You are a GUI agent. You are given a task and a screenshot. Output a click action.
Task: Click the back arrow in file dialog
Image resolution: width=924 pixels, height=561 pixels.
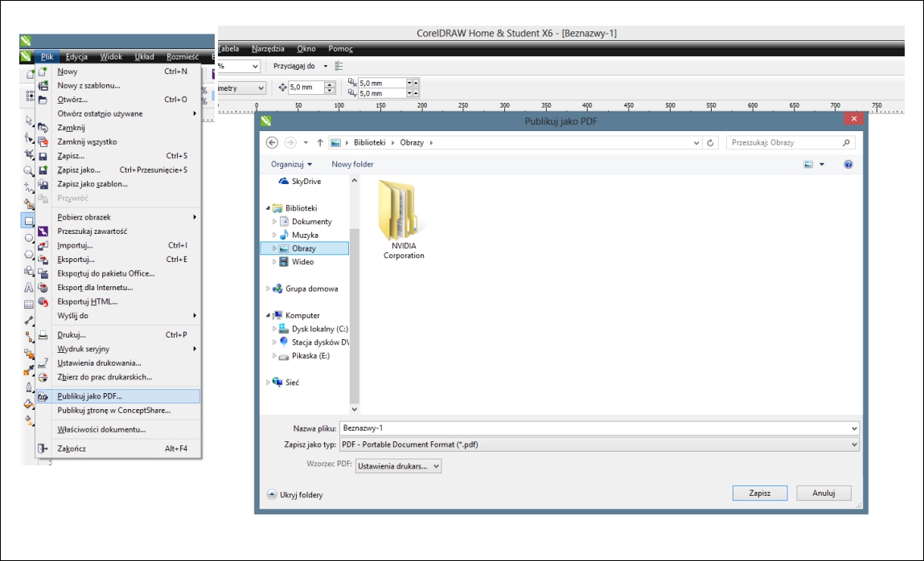click(x=272, y=142)
